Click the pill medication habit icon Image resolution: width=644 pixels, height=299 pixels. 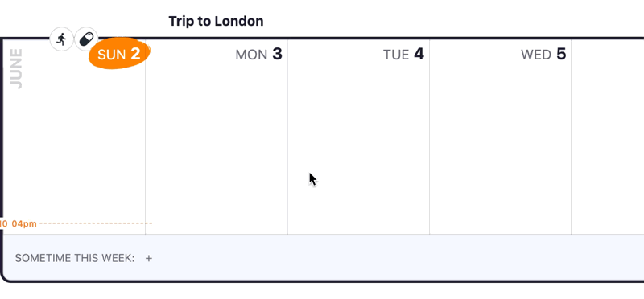86,39
